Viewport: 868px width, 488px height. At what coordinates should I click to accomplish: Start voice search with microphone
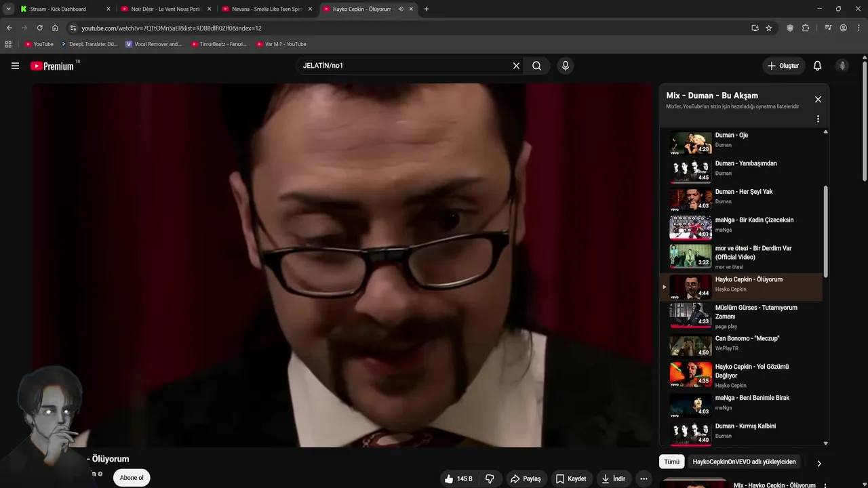click(565, 66)
